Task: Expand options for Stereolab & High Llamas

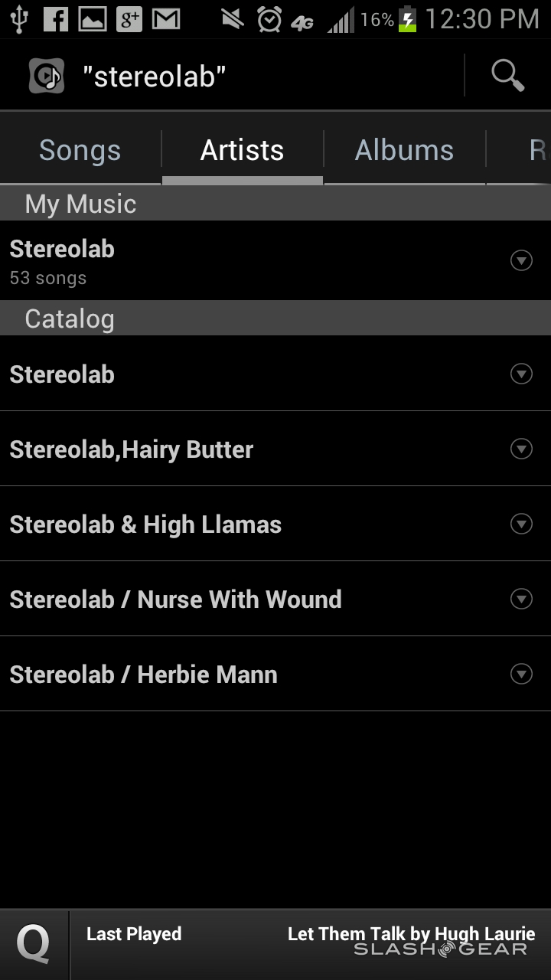Action: coord(521,524)
